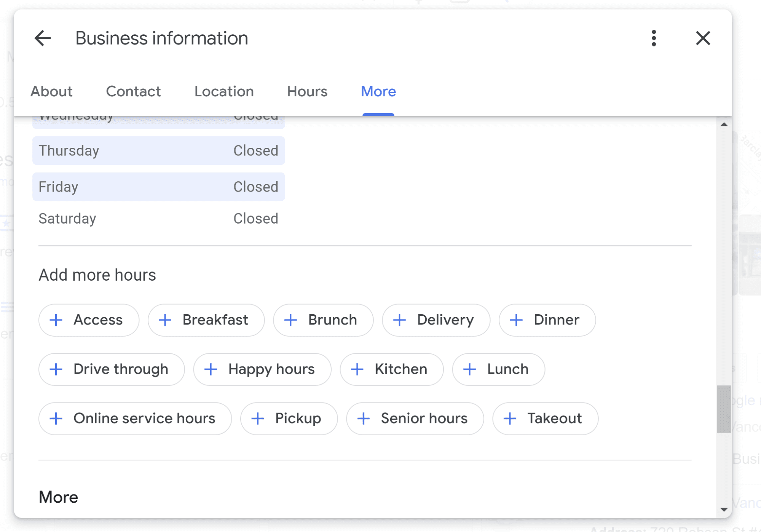Image resolution: width=761 pixels, height=532 pixels.
Task: Click the plus icon on Access chip
Action: 56,320
